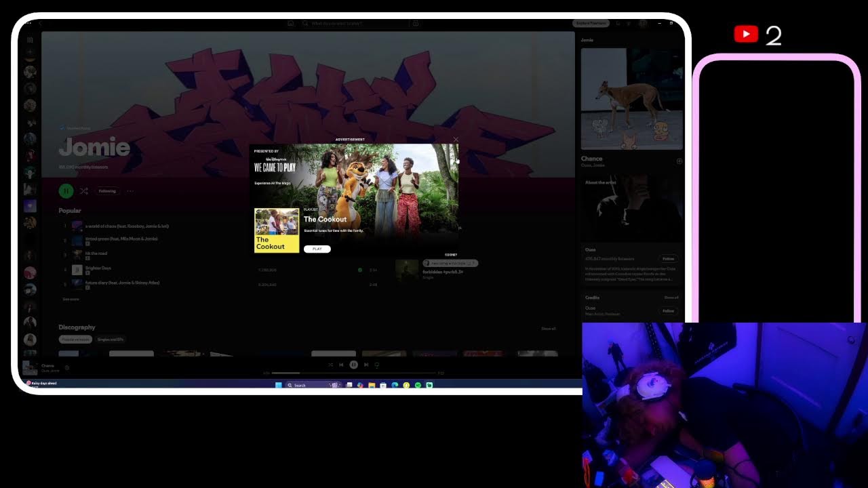
Task: Open The Cookout playlist cover thumbnail
Action: click(x=277, y=230)
